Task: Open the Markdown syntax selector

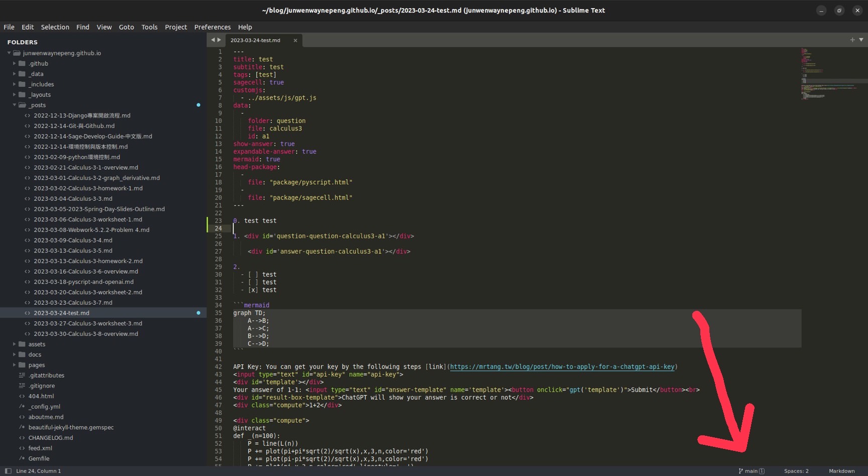Action: [x=842, y=471]
